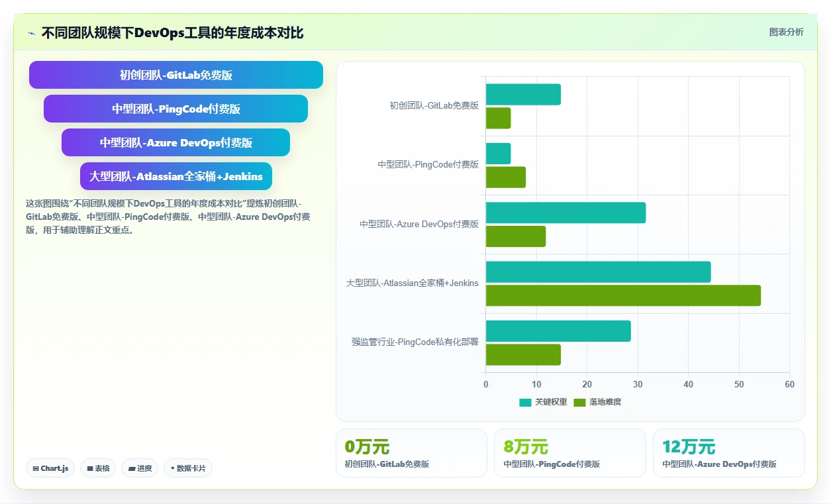Image resolution: width=831 pixels, height=504 pixels.
Task: Click y-axis label 中型团队-PingCode付费版 in chart
Action: [x=428, y=164]
